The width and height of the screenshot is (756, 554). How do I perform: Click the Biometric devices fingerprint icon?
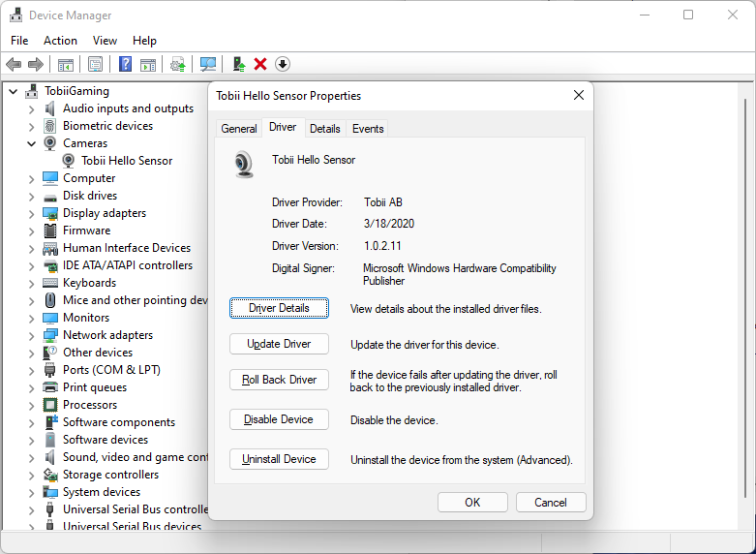[x=49, y=126]
